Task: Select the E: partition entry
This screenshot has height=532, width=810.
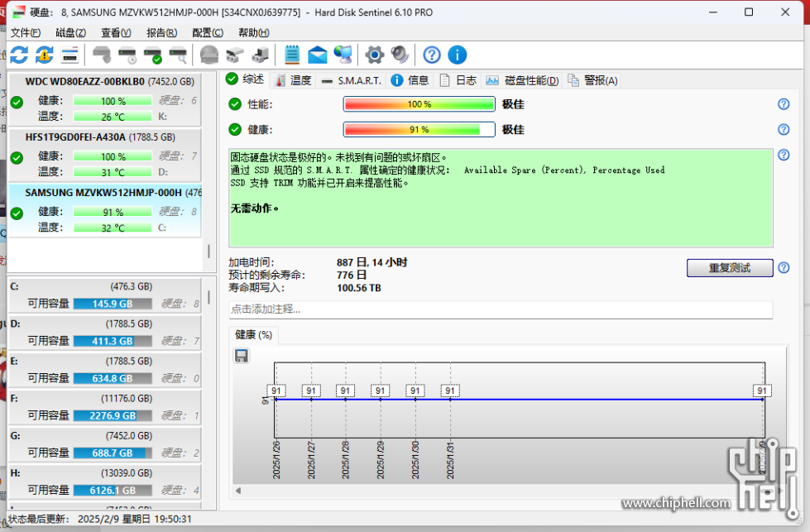Action: coord(105,369)
